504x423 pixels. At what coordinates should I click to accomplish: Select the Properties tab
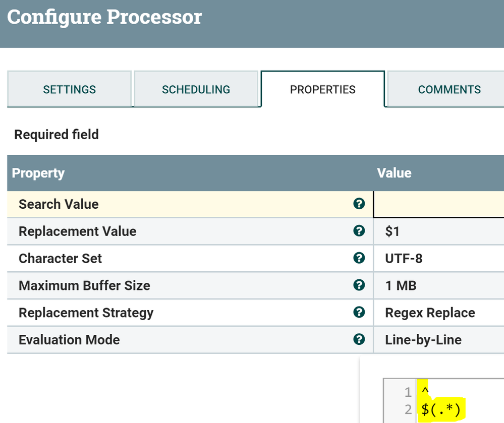click(x=323, y=89)
